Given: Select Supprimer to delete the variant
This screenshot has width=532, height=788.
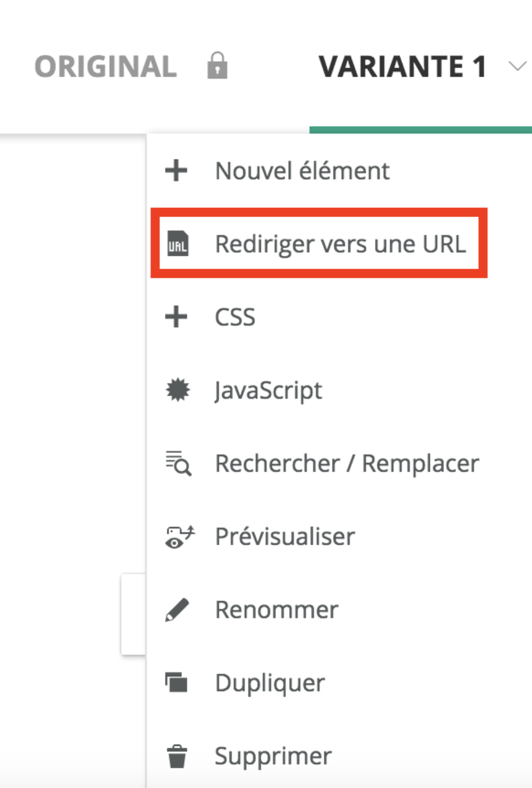Looking at the screenshot, I should point(273,756).
